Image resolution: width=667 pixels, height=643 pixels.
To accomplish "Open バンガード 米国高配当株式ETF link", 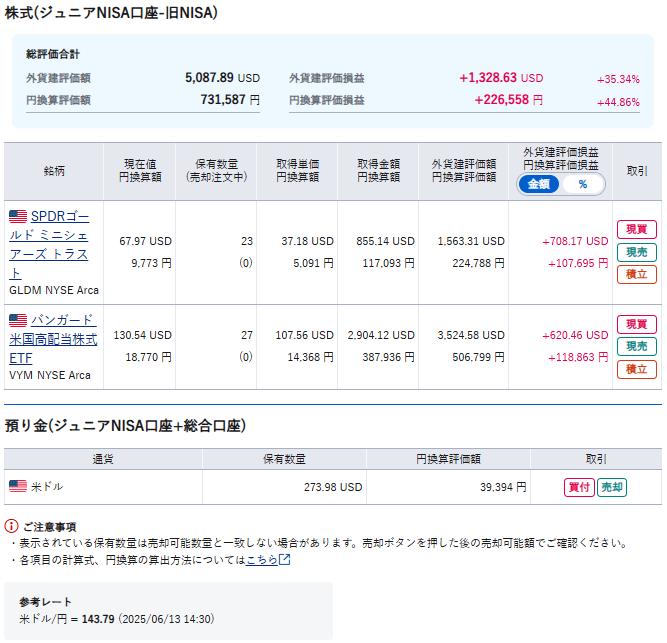I will coord(53,339).
